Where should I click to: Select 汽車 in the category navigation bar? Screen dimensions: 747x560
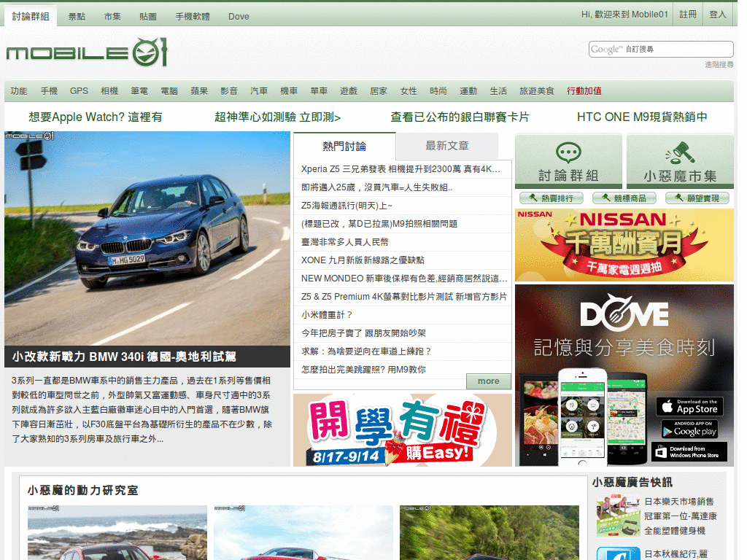coord(259,90)
